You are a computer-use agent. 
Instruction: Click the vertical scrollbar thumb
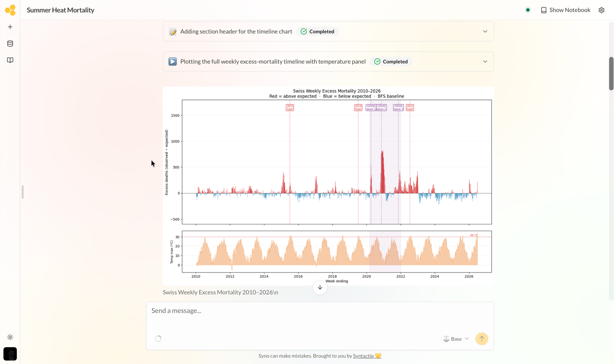pos(611,73)
